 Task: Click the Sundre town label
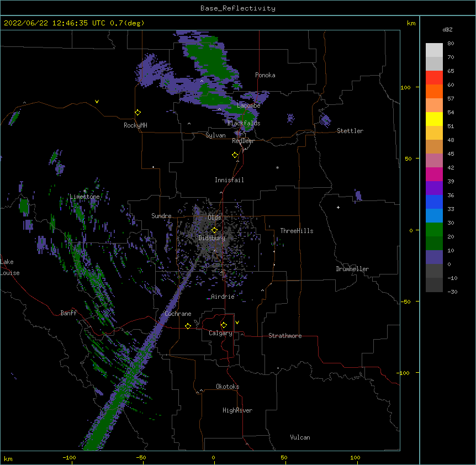pyautogui.click(x=161, y=216)
